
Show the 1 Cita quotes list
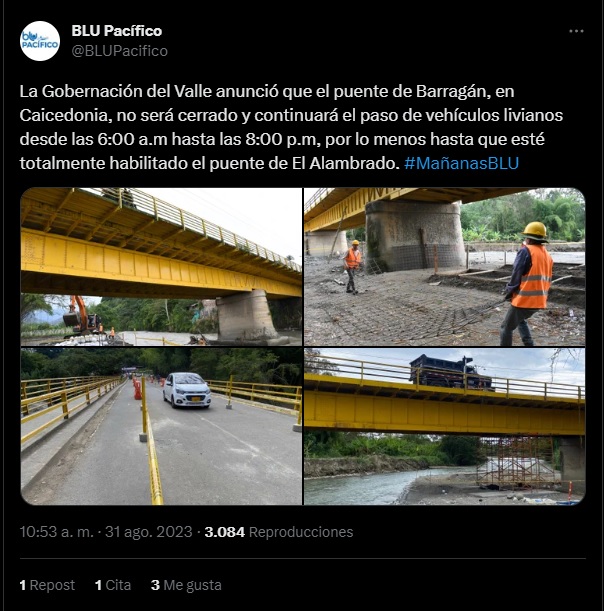(x=113, y=585)
